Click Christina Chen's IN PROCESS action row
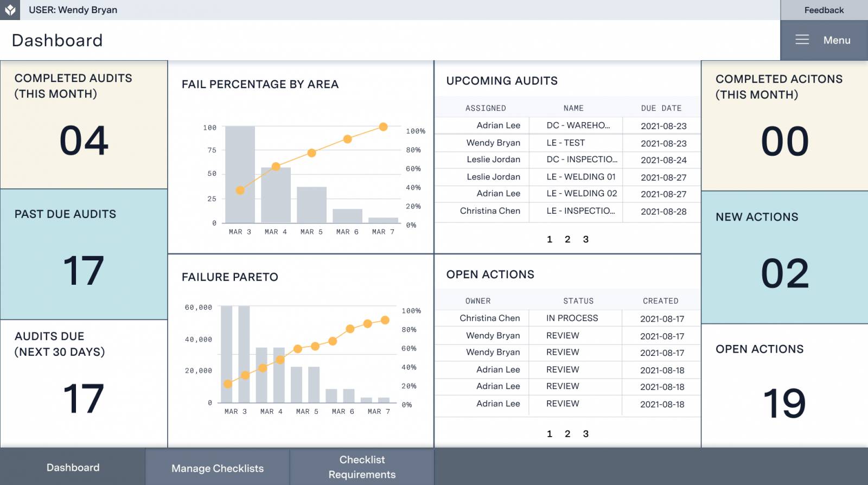 pos(572,318)
